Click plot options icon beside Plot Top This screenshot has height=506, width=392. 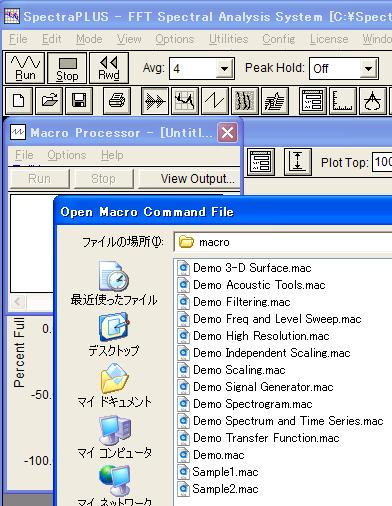pyautogui.click(x=261, y=162)
